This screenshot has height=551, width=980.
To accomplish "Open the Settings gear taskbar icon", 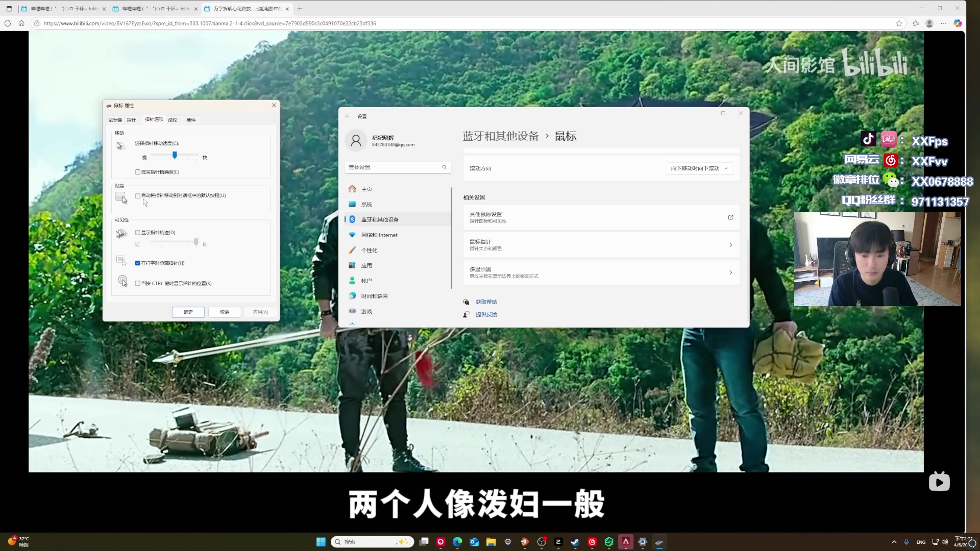I will click(643, 542).
